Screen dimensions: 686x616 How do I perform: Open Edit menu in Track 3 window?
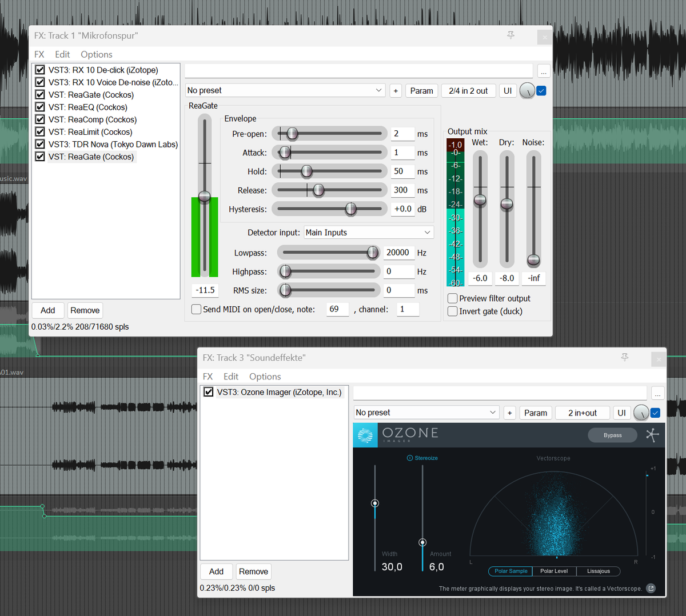pos(231,377)
